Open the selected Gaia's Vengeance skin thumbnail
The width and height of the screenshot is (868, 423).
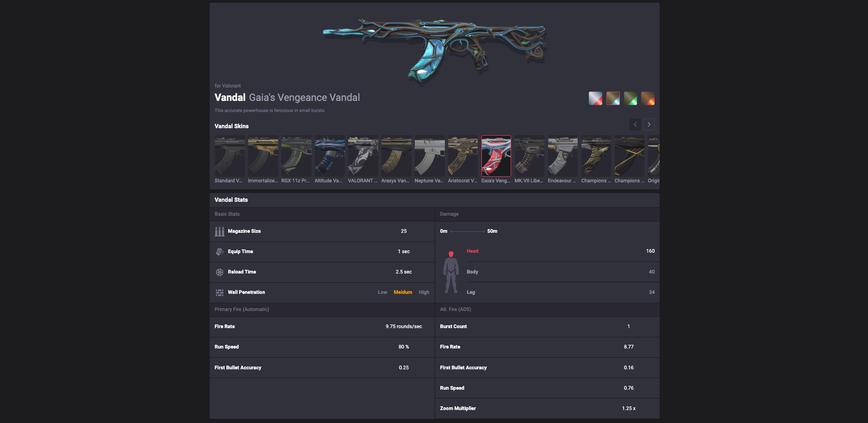point(496,156)
